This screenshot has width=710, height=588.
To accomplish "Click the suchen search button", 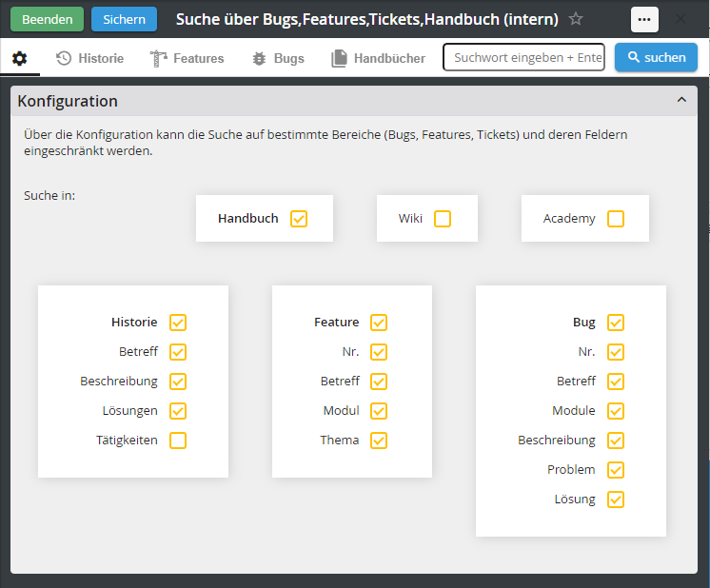I will (656, 57).
